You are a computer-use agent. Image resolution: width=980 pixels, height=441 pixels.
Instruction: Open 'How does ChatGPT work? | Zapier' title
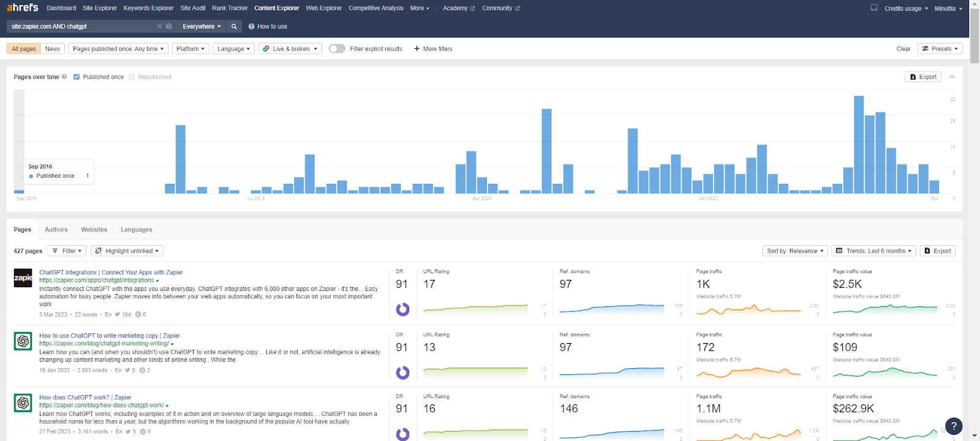(x=85, y=398)
